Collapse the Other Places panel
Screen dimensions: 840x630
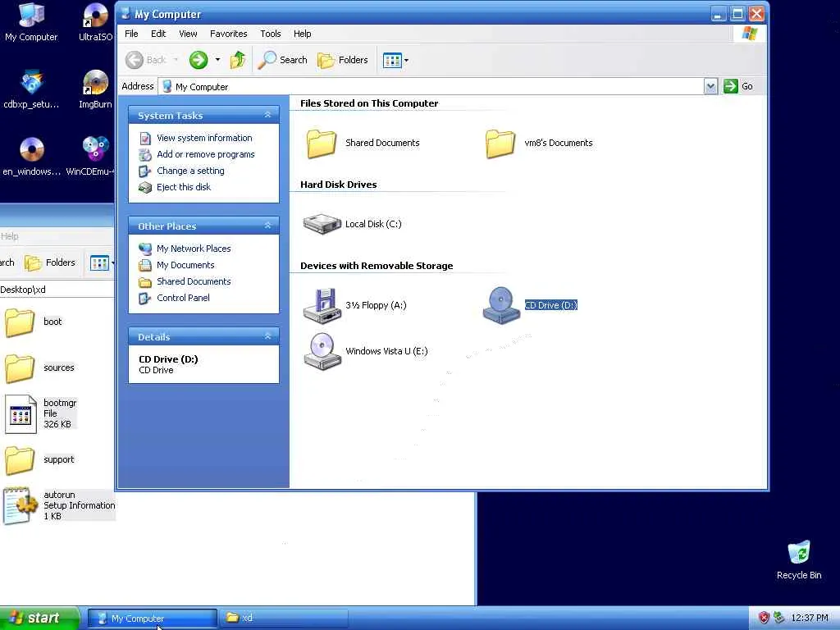tap(268, 226)
